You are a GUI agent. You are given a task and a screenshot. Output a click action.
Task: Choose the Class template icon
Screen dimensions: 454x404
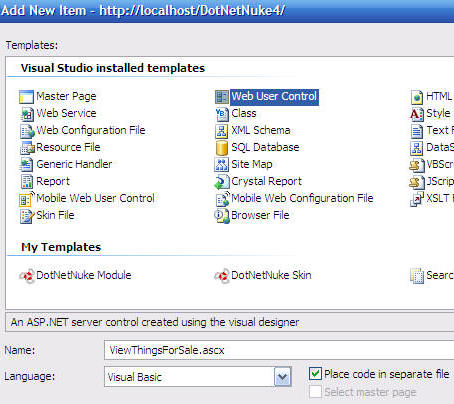pos(221,114)
